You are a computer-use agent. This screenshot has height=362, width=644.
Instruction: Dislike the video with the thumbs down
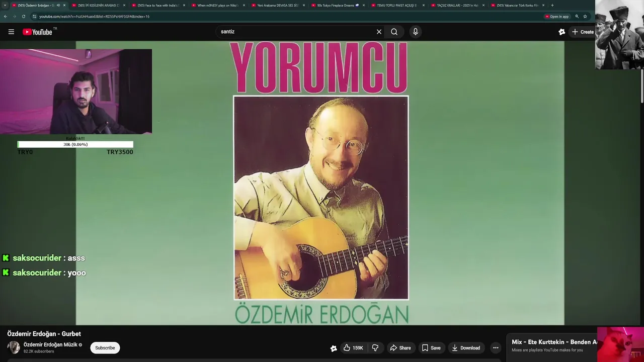tap(375, 348)
